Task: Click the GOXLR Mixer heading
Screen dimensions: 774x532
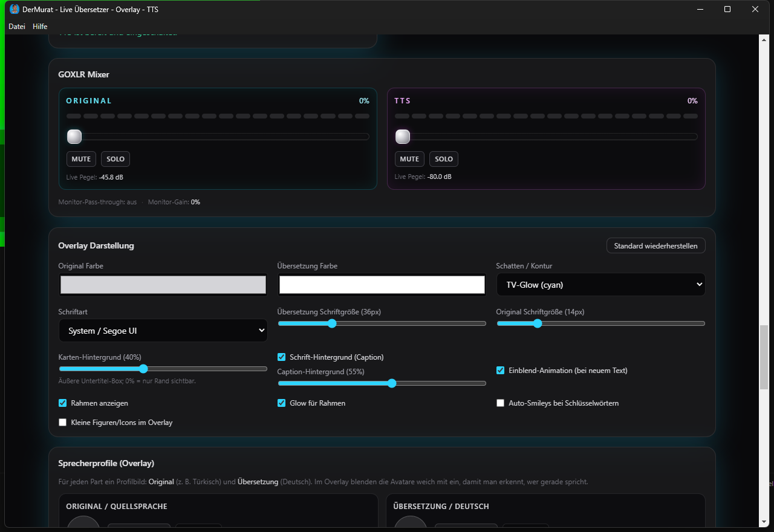Action: [x=84, y=74]
